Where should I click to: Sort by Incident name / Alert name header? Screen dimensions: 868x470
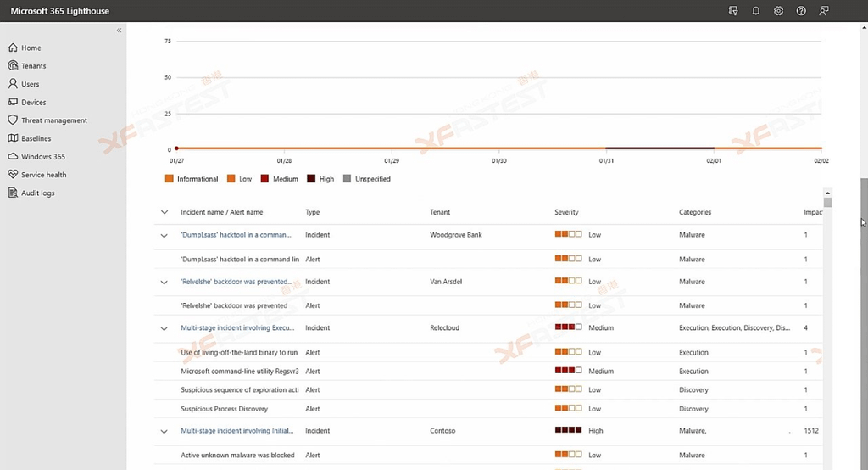pos(221,212)
